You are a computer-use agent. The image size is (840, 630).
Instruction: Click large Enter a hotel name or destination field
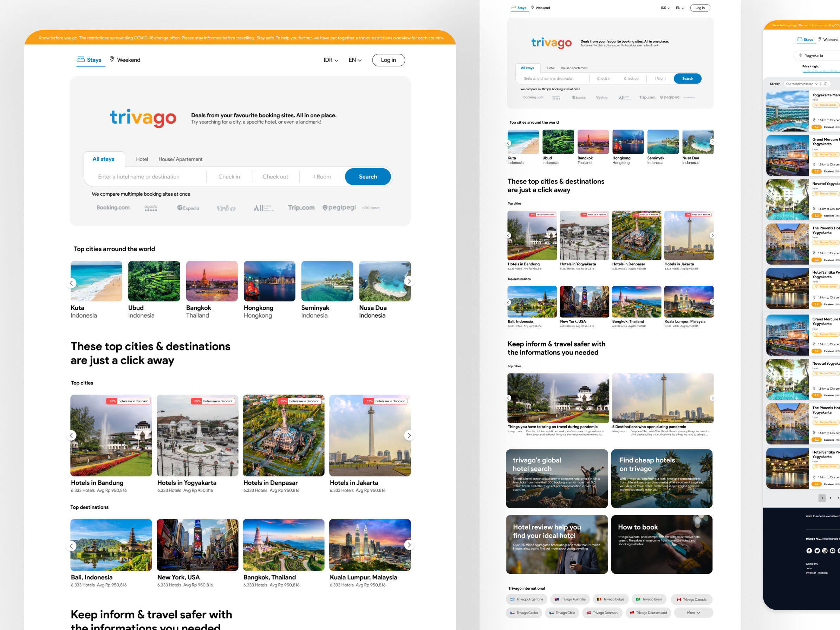(x=139, y=177)
